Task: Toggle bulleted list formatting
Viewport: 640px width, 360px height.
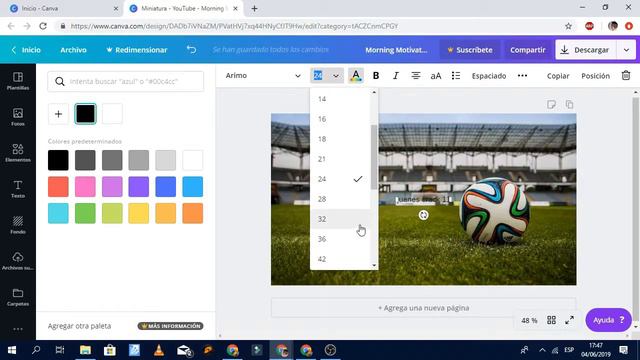Action: point(456,76)
